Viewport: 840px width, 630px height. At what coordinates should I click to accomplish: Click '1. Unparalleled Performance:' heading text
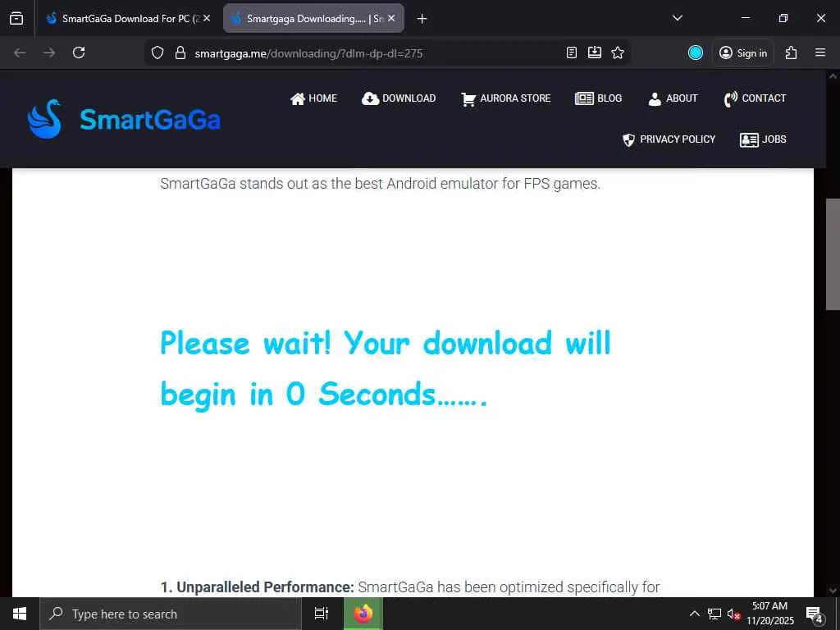pos(257,587)
